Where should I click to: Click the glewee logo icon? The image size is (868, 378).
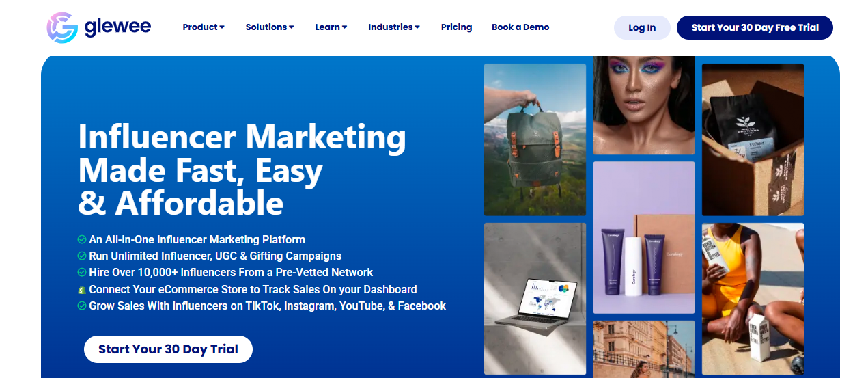63,27
